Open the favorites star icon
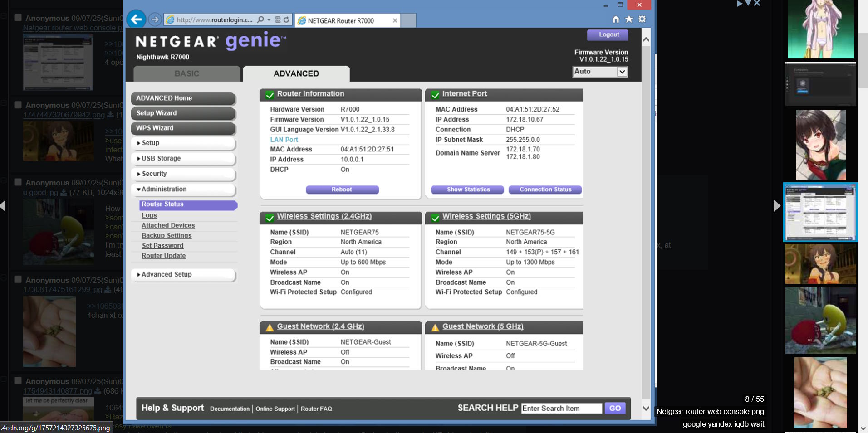This screenshot has height=433, width=868. [629, 19]
